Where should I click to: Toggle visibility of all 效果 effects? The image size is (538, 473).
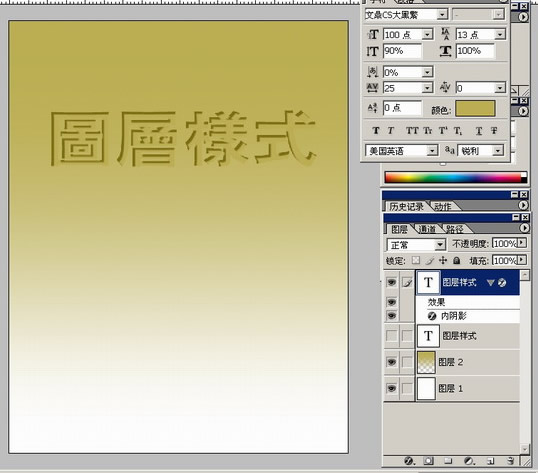391,302
